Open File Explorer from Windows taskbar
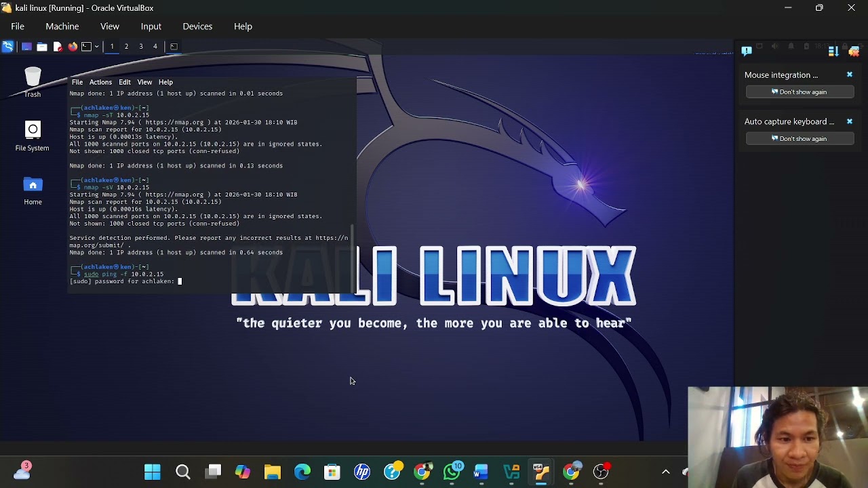 coord(273,472)
